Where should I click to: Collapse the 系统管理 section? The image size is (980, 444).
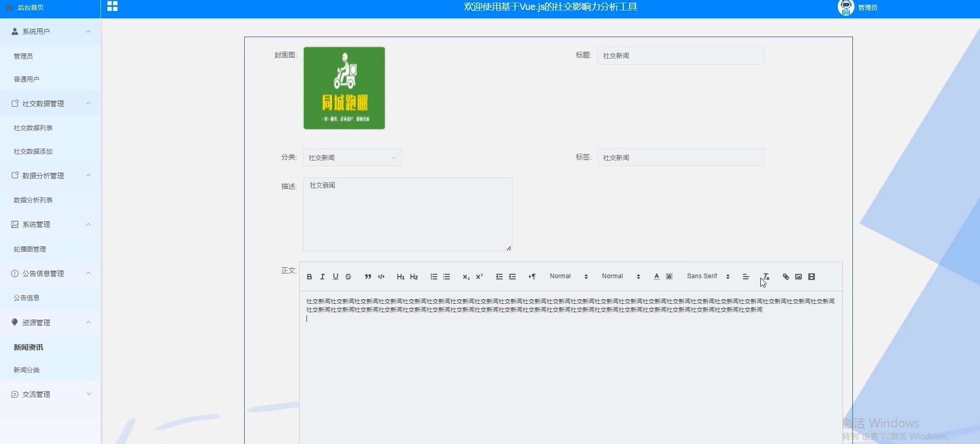50,224
